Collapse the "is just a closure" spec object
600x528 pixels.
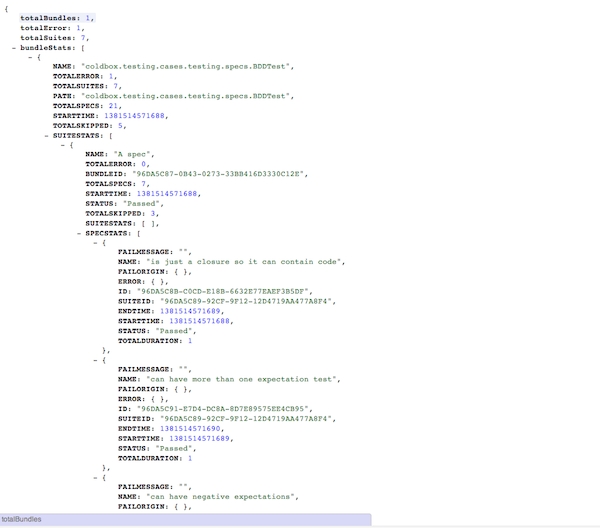[x=95, y=242]
